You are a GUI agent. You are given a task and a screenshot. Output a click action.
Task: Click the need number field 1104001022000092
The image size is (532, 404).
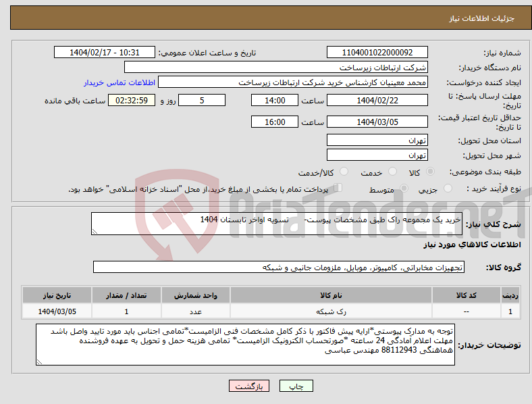(377, 52)
